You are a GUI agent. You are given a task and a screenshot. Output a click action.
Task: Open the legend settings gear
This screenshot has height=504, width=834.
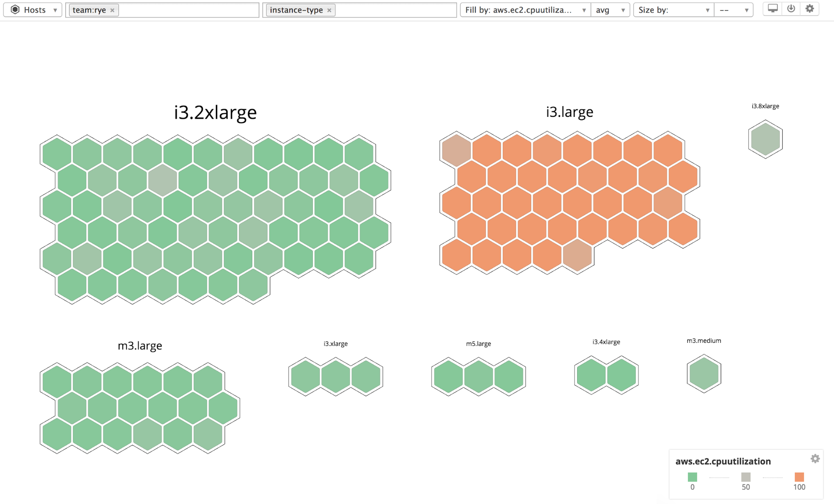click(x=815, y=458)
